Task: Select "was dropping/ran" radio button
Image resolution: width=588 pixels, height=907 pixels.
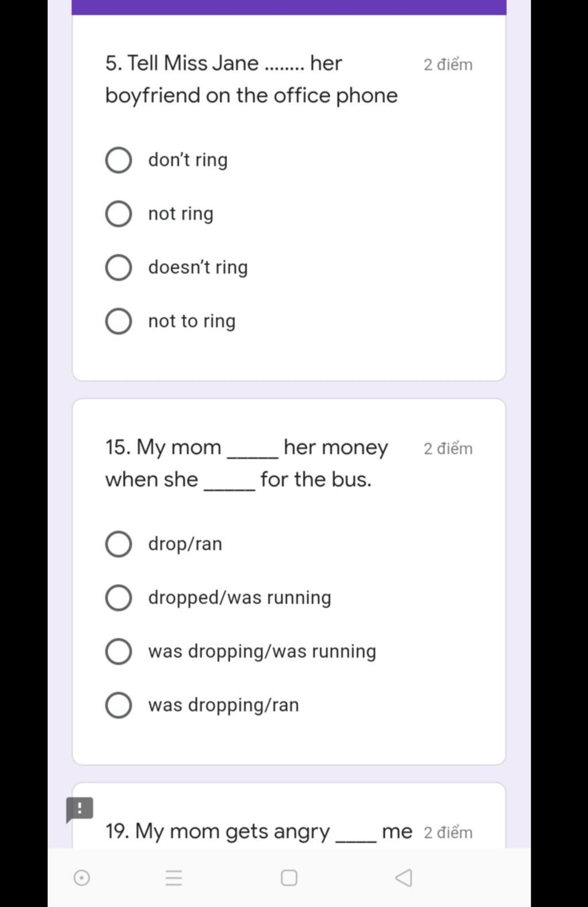Action: pyautogui.click(x=119, y=705)
